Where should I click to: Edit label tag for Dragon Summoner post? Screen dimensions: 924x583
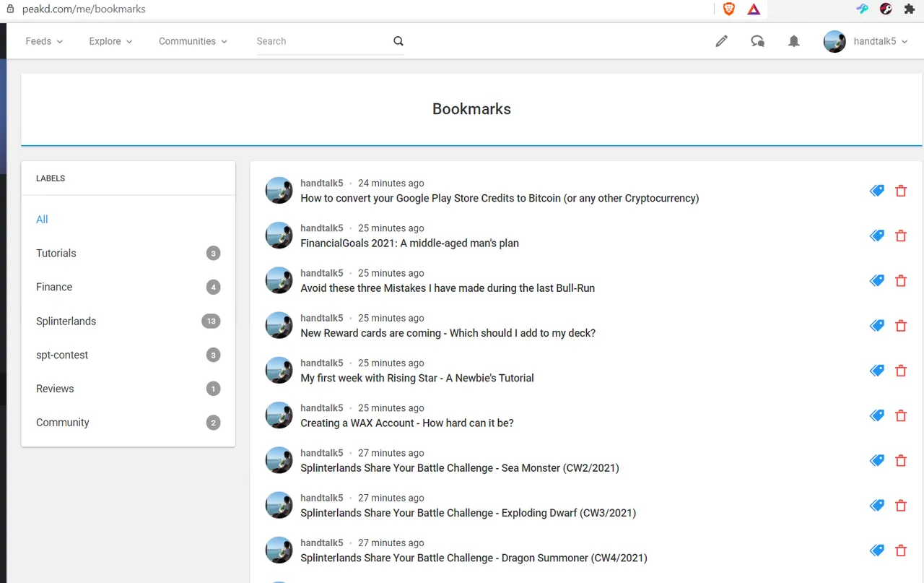pos(877,550)
